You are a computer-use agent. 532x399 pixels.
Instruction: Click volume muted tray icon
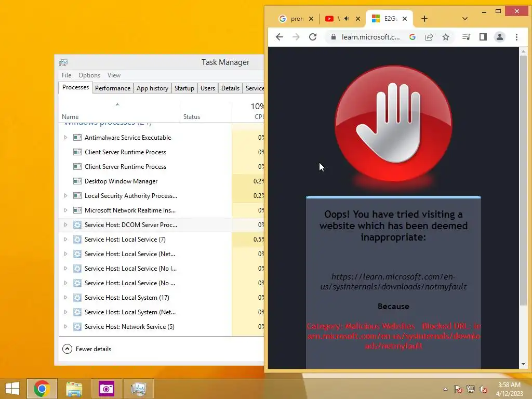coord(483,389)
